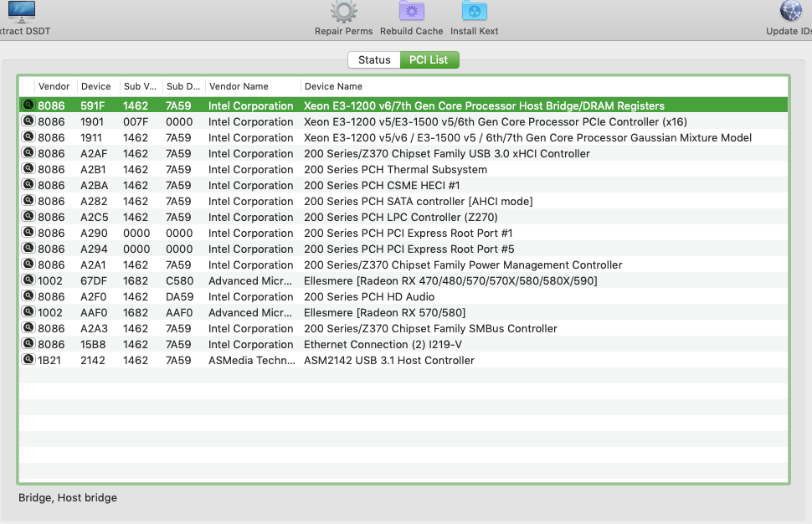Select device ID A2BA cell
Image resolution: width=812 pixels, height=524 pixels.
pyautogui.click(x=95, y=185)
